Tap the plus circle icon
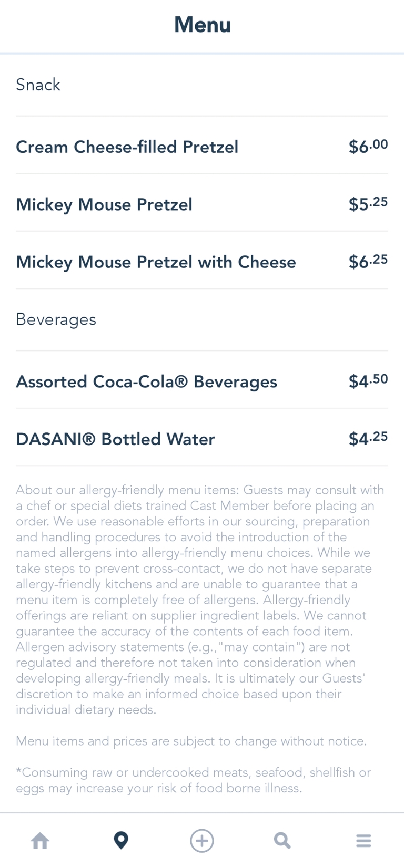 tap(202, 841)
